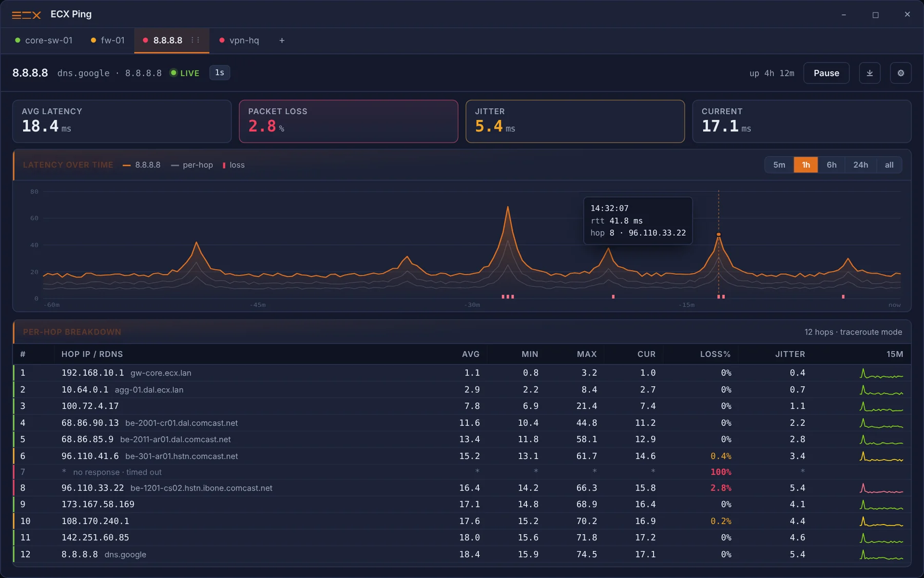Toggle the 8.8.8.8 series in legend
This screenshot has width=924, height=578.
point(142,165)
